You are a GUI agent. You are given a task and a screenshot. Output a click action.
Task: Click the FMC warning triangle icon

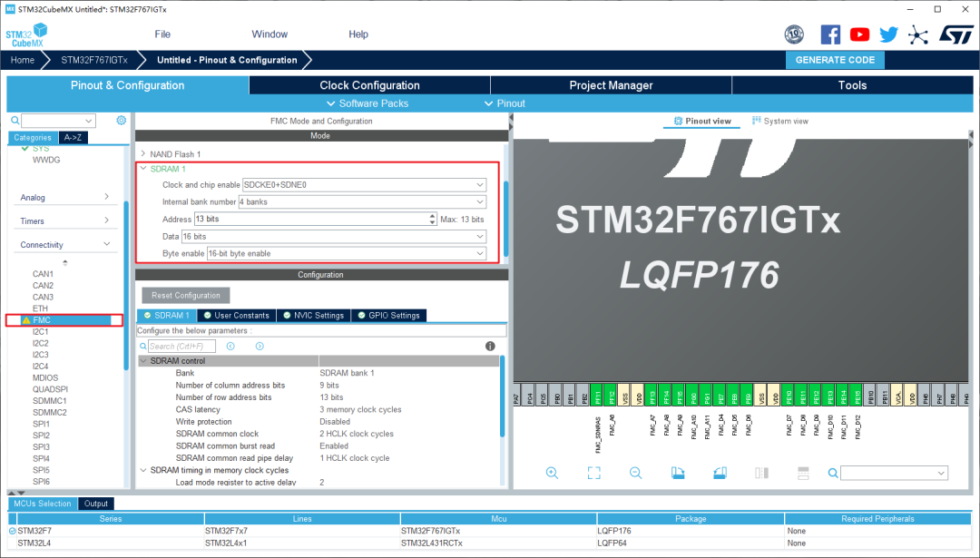point(25,320)
